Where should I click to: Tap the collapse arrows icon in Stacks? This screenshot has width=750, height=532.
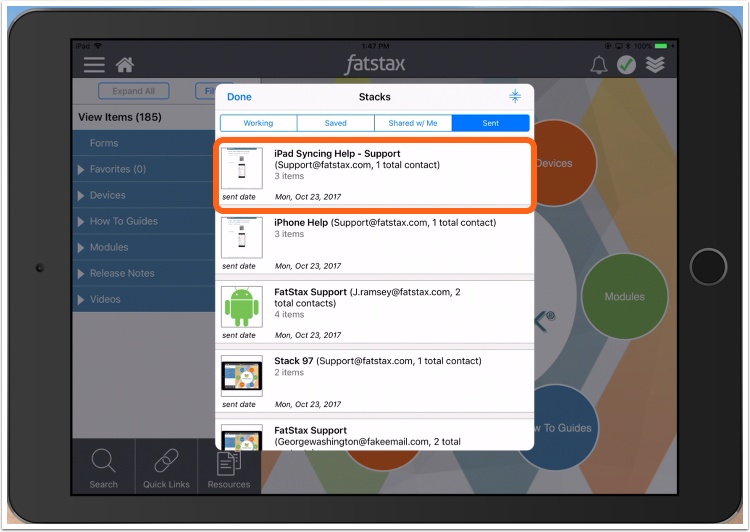tap(515, 96)
